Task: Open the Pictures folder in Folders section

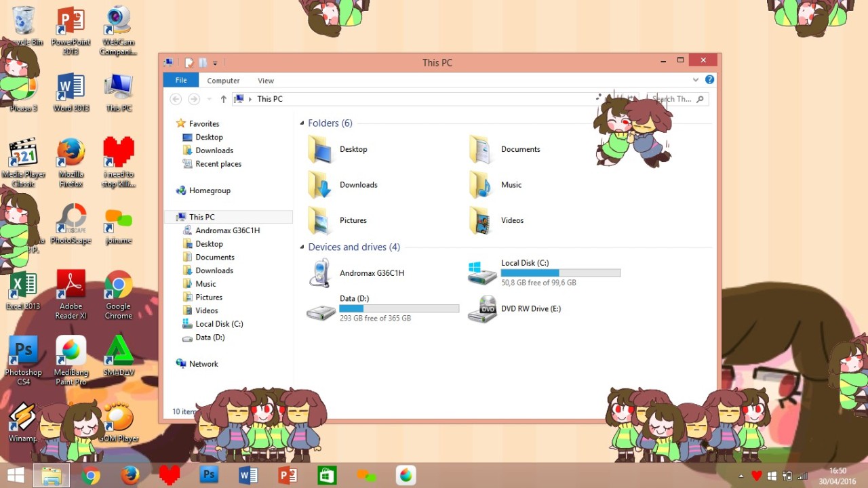Action: point(337,220)
